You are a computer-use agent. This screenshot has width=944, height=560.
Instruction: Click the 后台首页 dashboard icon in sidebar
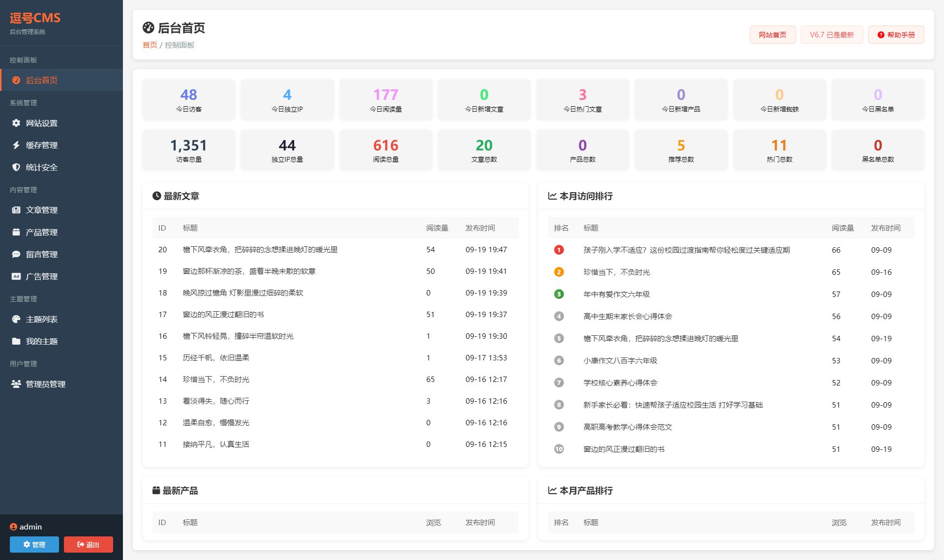[x=16, y=80]
